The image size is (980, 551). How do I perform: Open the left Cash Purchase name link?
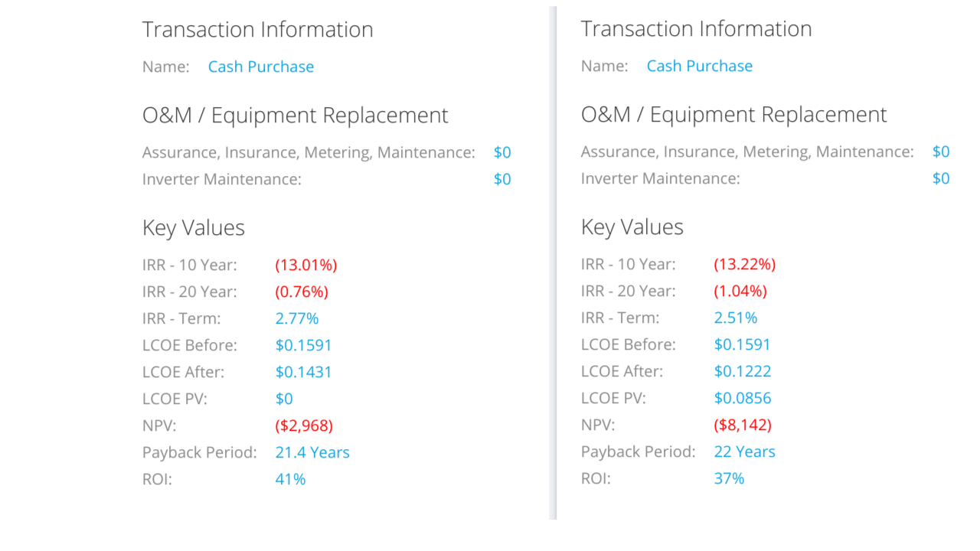pos(261,67)
